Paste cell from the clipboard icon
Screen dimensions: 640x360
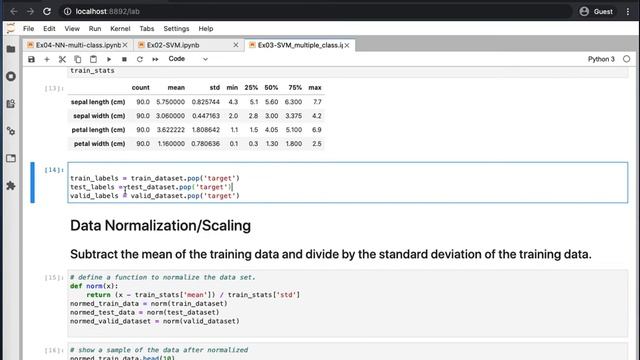(x=93, y=59)
